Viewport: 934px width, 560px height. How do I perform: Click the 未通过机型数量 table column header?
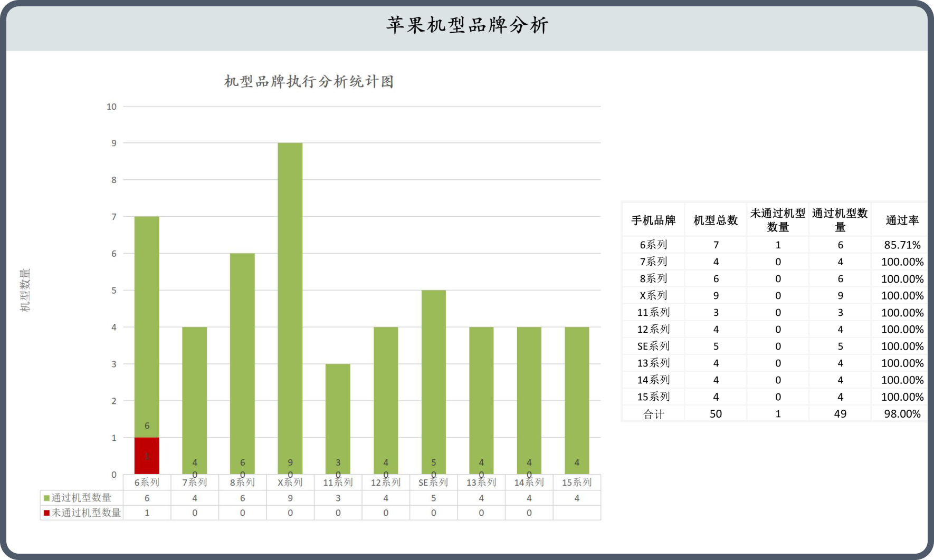(x=778, y=220)
